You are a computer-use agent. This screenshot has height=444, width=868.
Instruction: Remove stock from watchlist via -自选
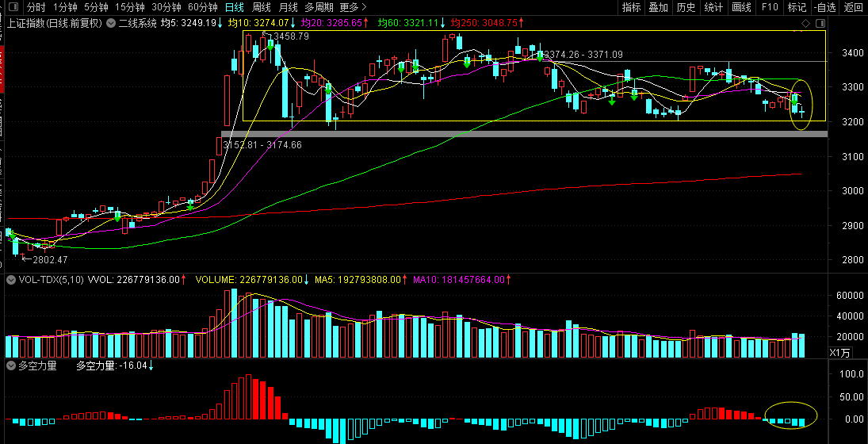pos(824,7)
